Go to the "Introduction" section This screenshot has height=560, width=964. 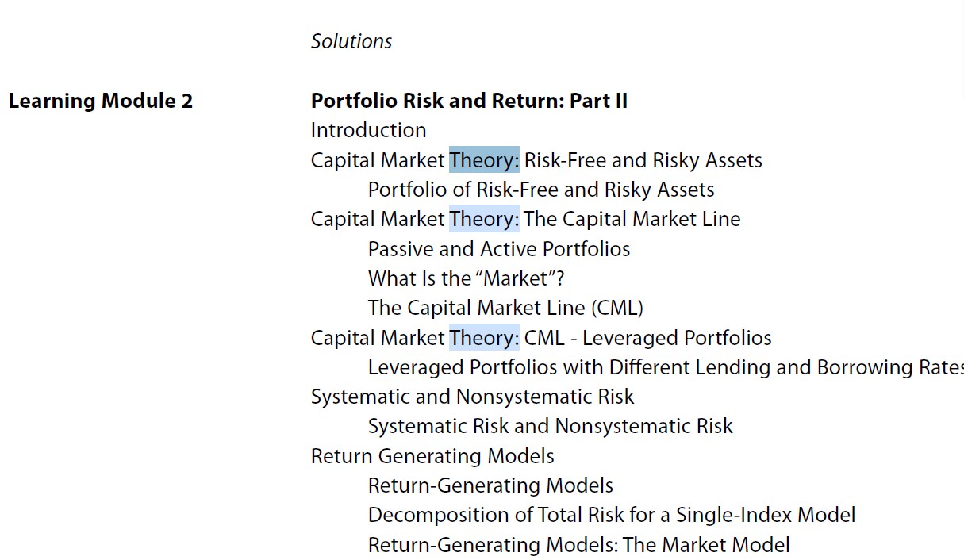368,130
